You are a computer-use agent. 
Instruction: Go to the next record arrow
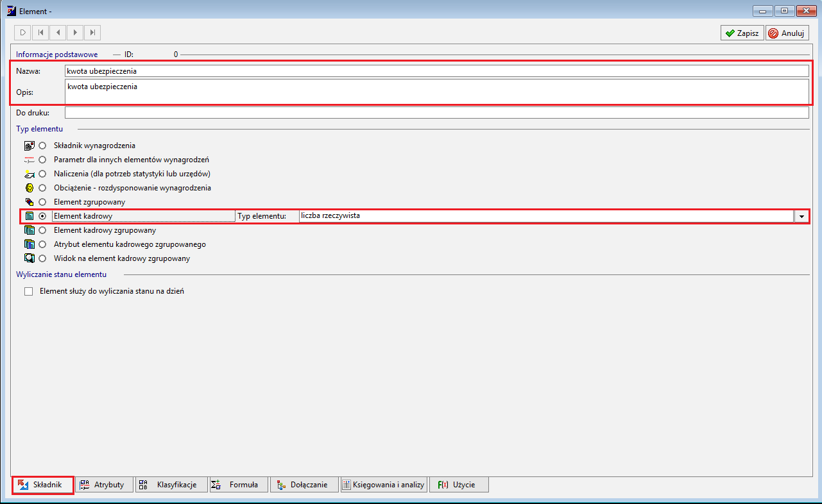tap(75, 32)
